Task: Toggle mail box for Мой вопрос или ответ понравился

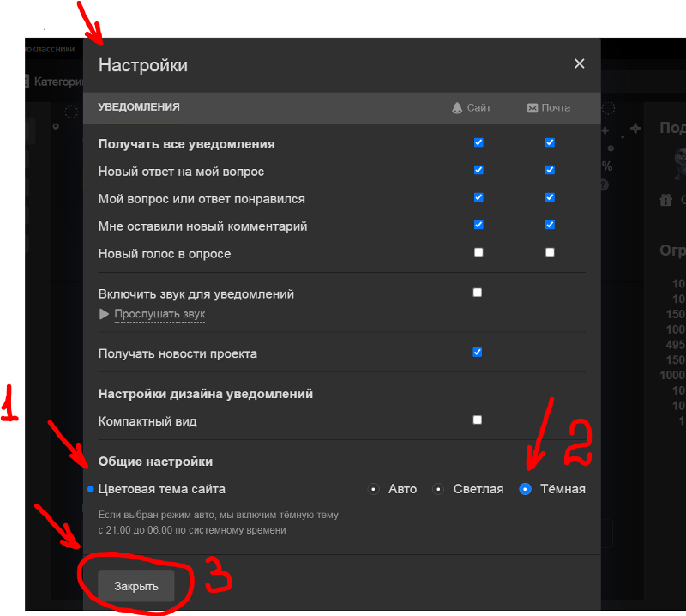Action: (x=550, y=197)
